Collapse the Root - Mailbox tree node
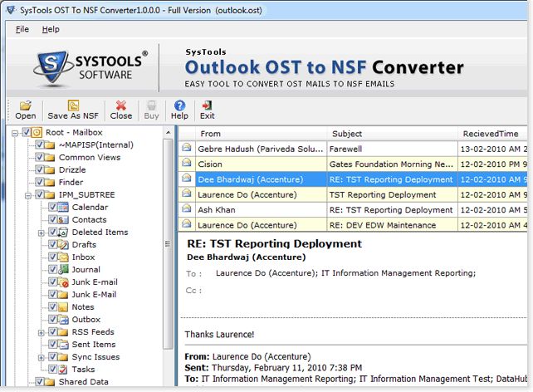Image resolution: width=533 pixels, height=392 pixels. pyautogui.click(x=16, y=133)
